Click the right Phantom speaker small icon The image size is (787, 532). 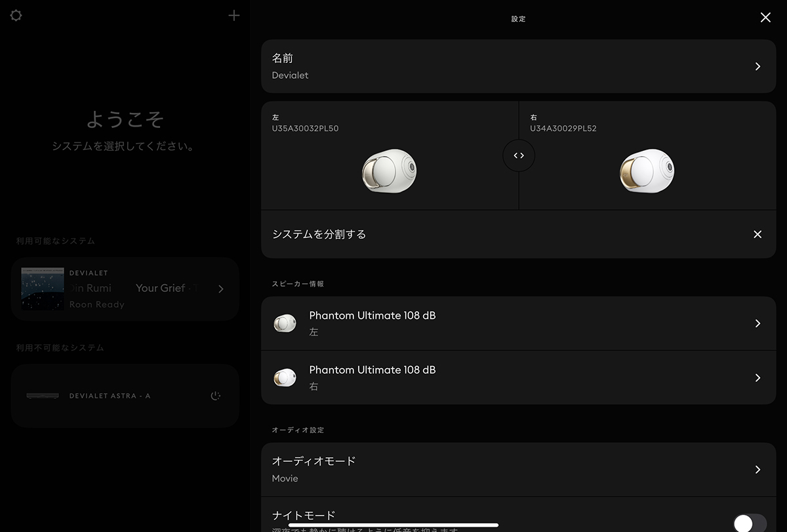click(x=285, y=378)
